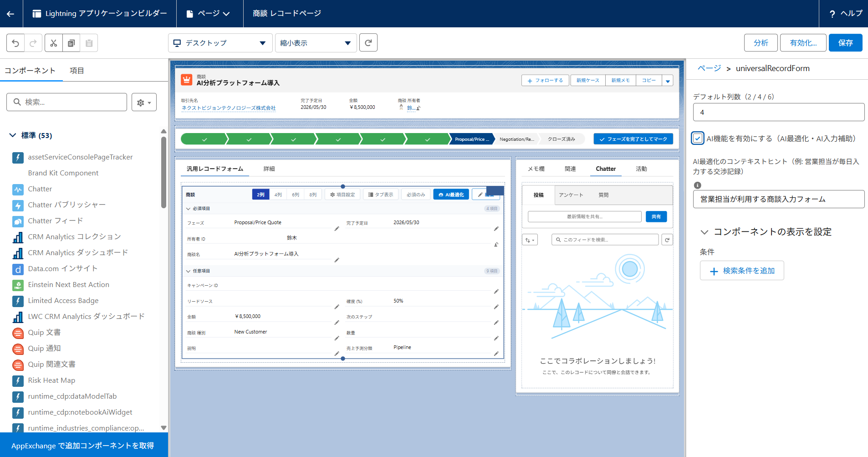Click the Chatter feed refresh icon
The image size is (868, 457).
point(667,240)
